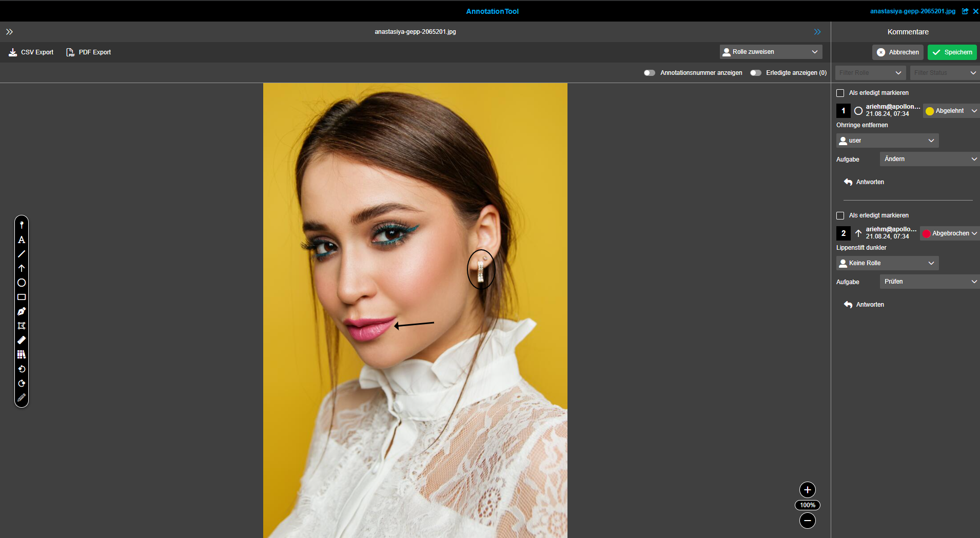Select the ellipse annotation tool
The image size is (980, 538).
[x=22, y=282]
